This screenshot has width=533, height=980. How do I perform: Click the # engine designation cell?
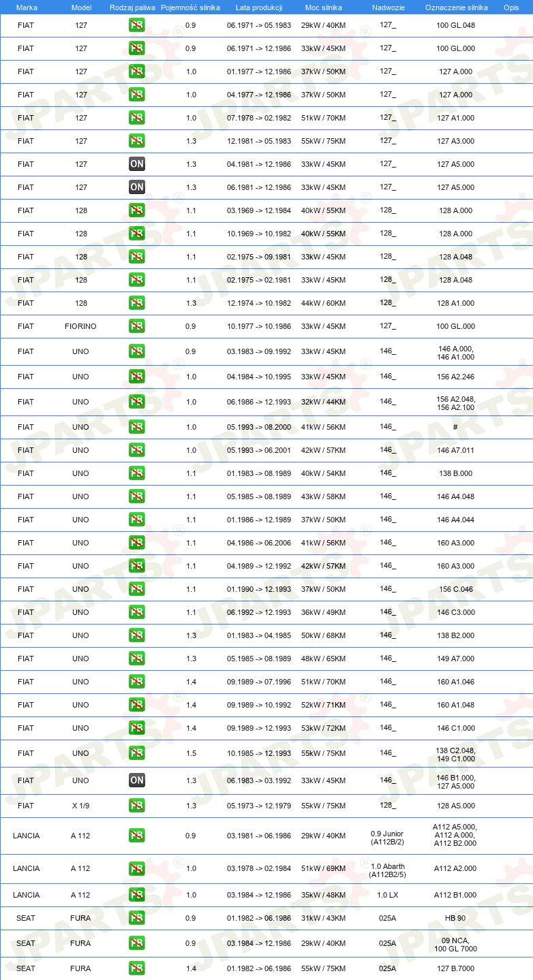coord(455,427)
